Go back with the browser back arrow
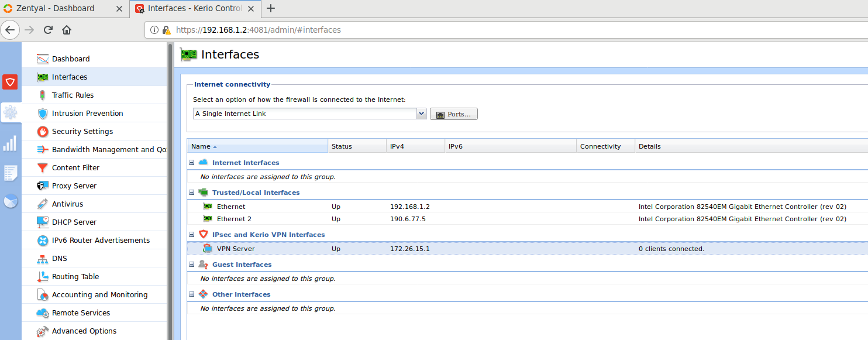The width and height of the screenshot is (868, 340). pyautogui.click(x=10, y=30)
